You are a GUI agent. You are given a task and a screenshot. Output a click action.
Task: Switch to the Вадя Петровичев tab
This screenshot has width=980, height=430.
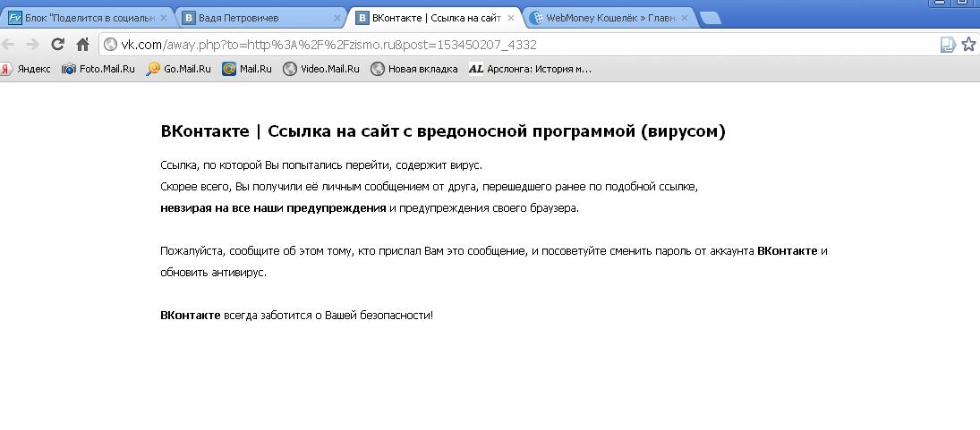(260, 18)
